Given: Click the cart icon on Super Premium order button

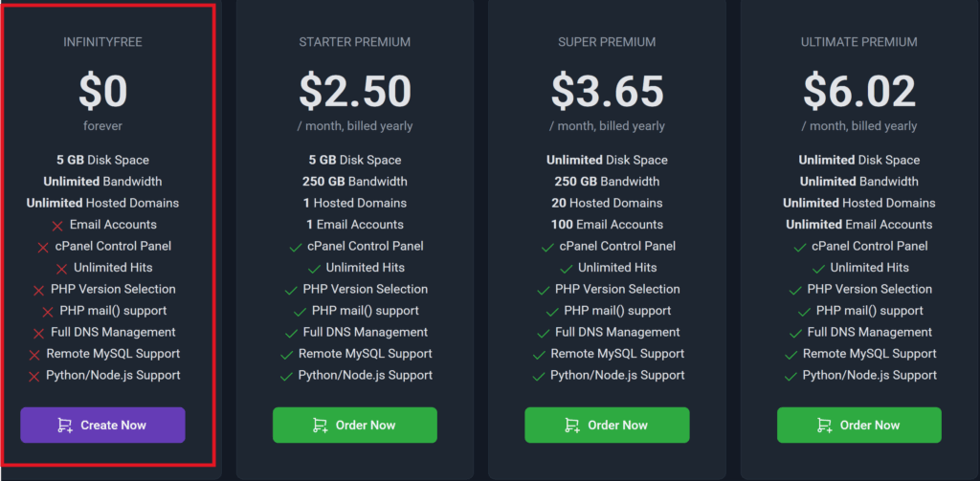Looking at the screenshot, I should (572, 426).
